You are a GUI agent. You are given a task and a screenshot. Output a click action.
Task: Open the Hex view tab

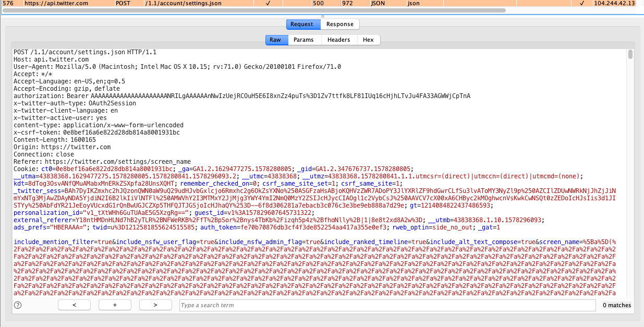click(368, 40)
